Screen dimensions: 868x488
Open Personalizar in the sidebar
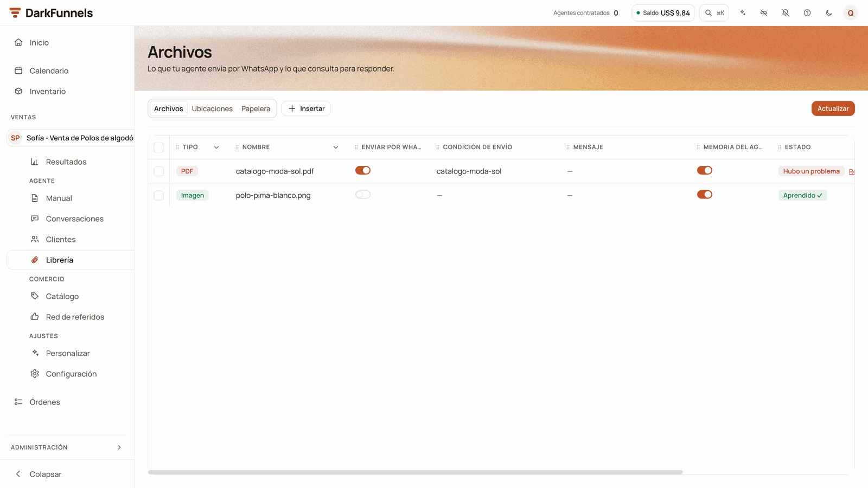click(68, 353)
